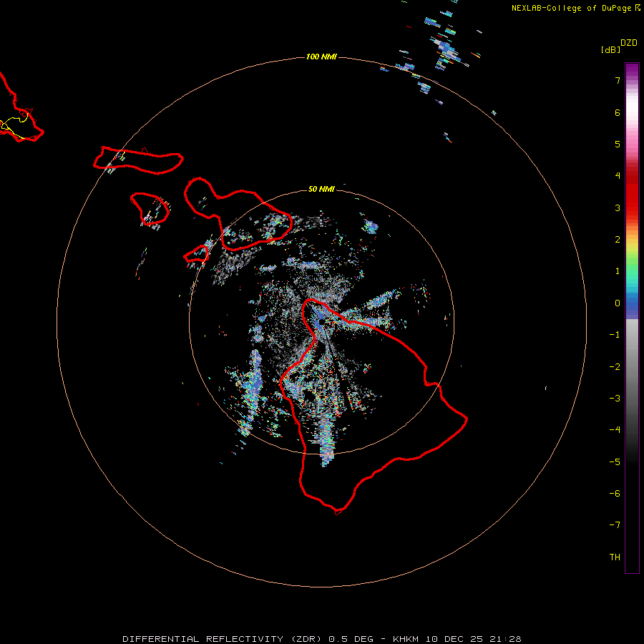Click the 4 value on color scale
Viewport: 644px width, 644px height.
click(x=618, y=175)
